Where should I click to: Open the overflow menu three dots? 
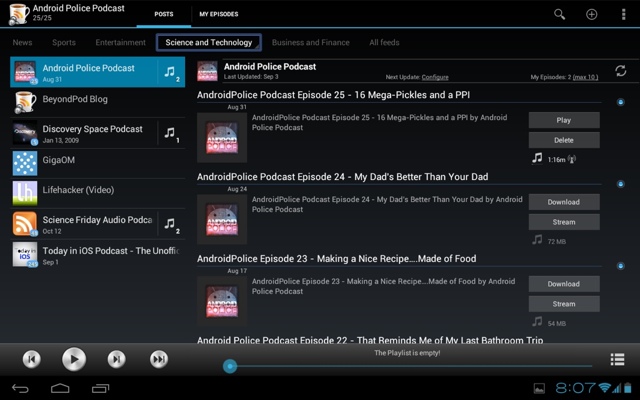click(x=623, y=14)
